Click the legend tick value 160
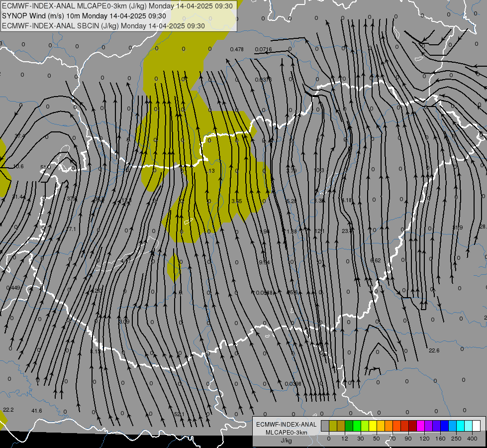The height and width of the screenshot is (448, 487). tap(440, 439)
